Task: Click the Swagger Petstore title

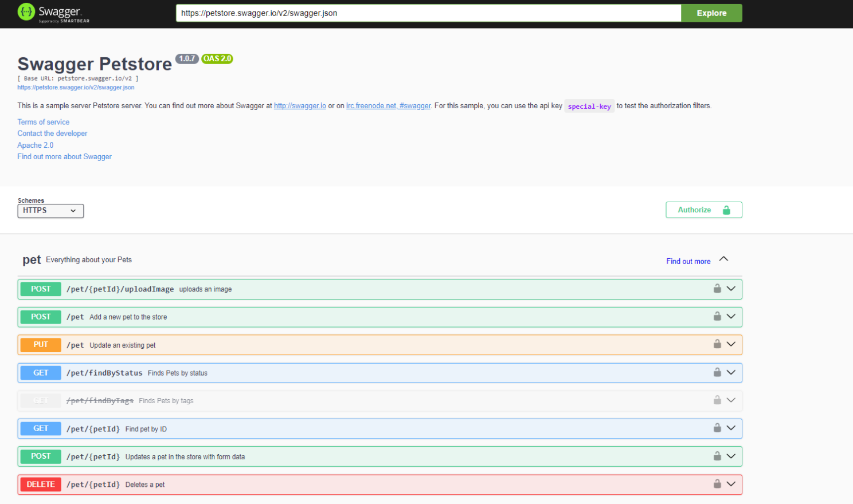Action: [95, 64]
